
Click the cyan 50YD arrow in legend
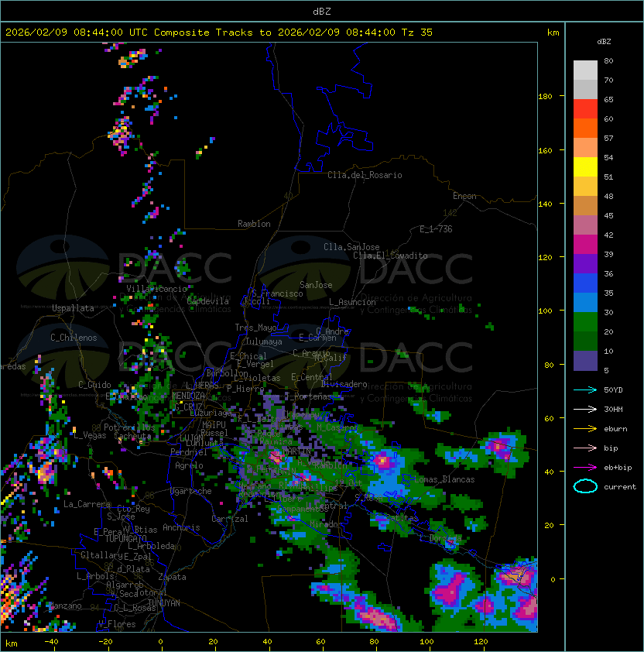pos(585,389)
